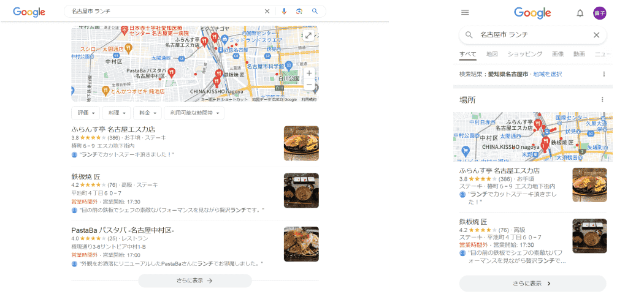Viewport: 644px width, 294px height.
Task: Click 愛知県名古屋市 location text
Action: (508, 74)
